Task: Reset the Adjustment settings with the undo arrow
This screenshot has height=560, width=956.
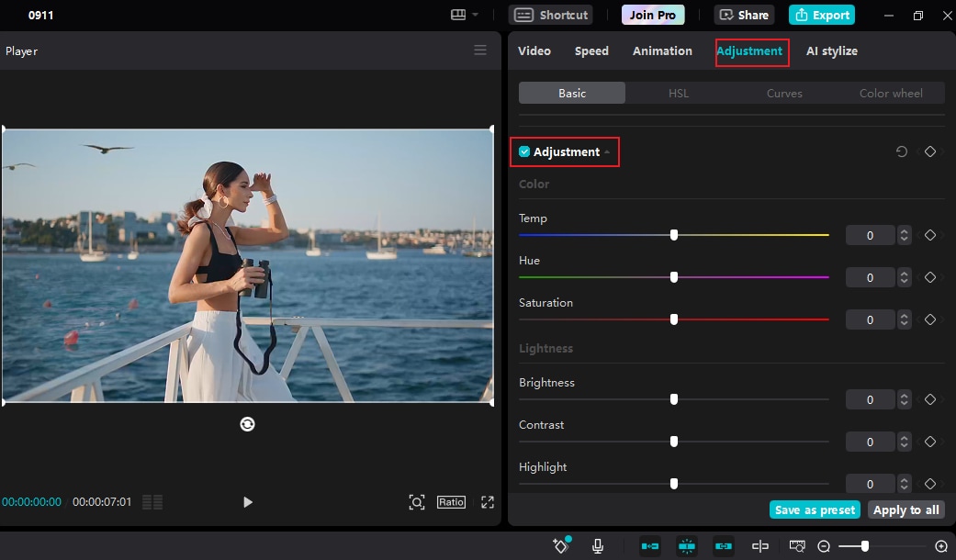Action: point(902,151)
